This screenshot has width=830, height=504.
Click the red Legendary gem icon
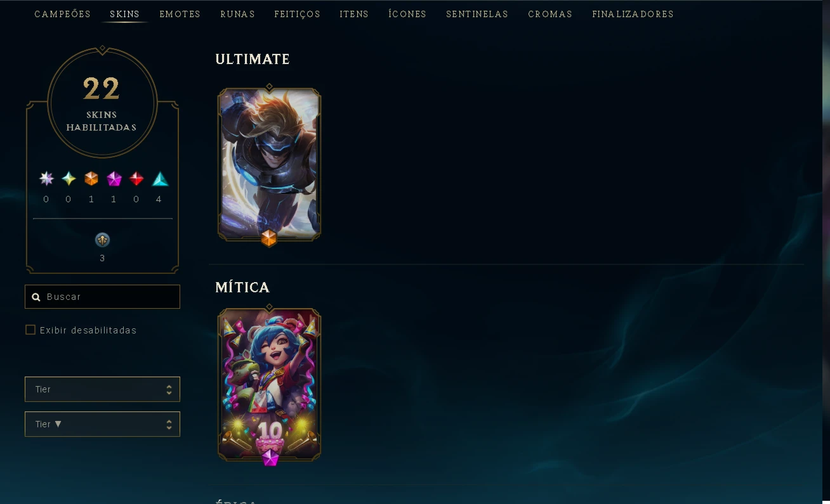[x=136, y=179]
